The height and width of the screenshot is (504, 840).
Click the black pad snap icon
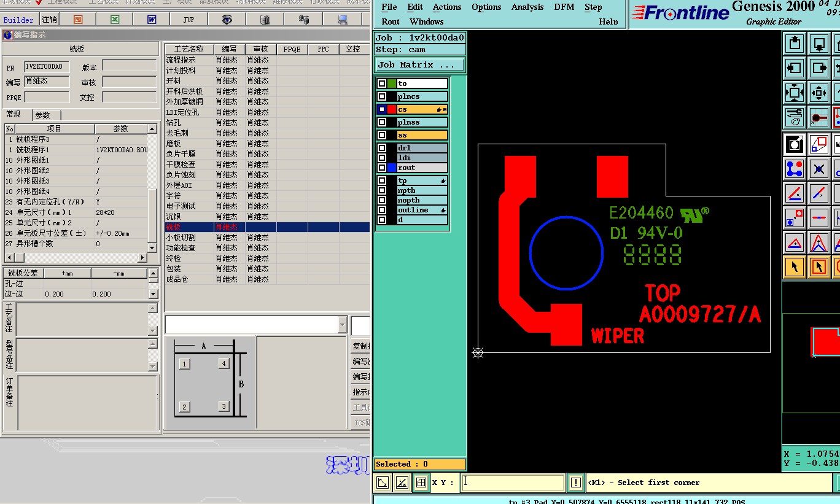[819, 117]
